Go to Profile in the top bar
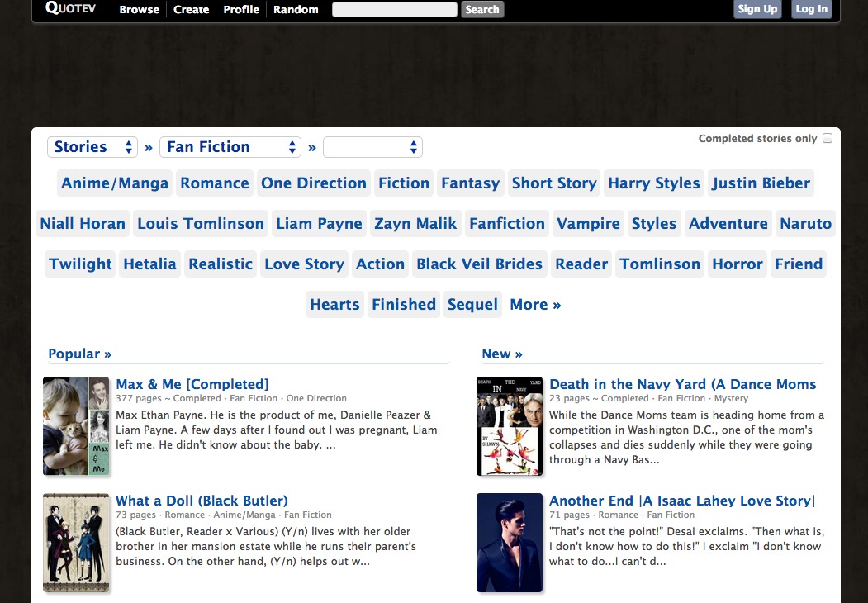The height and width of the screenshot is (603, 868). [241, 9]
